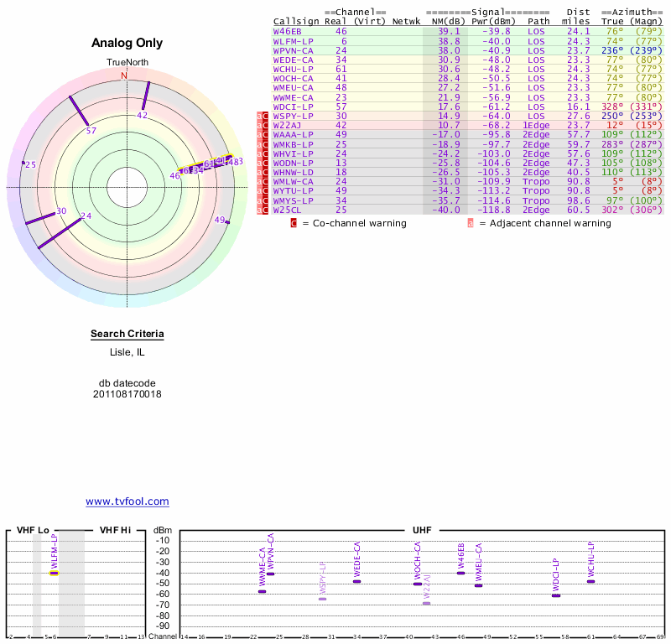The width and height of the screenshot is (671, 644).
Task: Click the WDCI-LP signal marker in UHF chart
Action: [x=555, y=595]
